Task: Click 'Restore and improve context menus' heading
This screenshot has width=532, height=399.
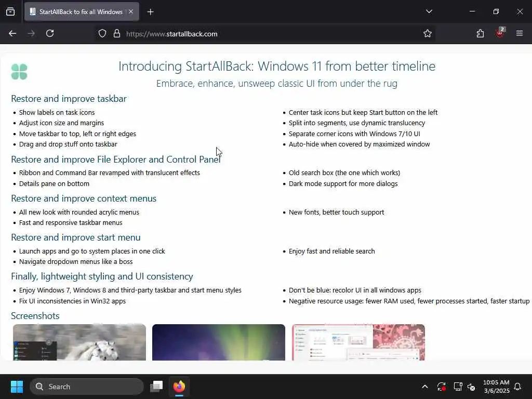Action: click(x=84, y=198)
